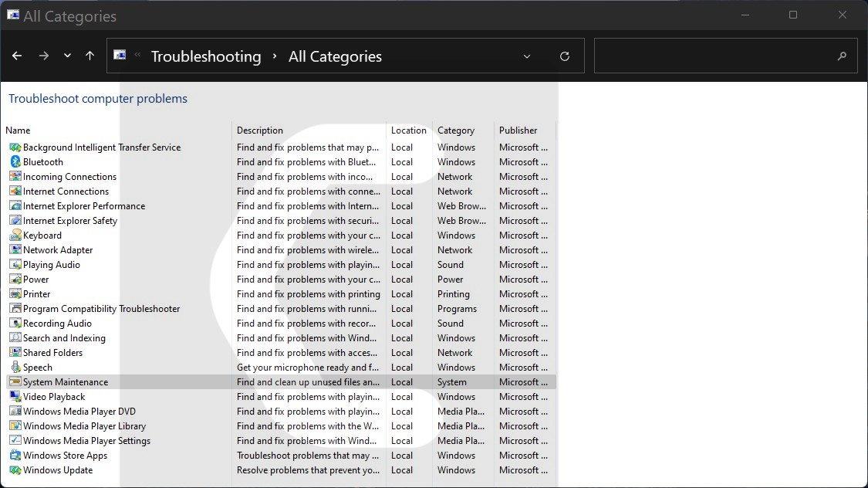Click the Playing Audio icon
This screenshot has height=488, width=868.
(15, 265)
